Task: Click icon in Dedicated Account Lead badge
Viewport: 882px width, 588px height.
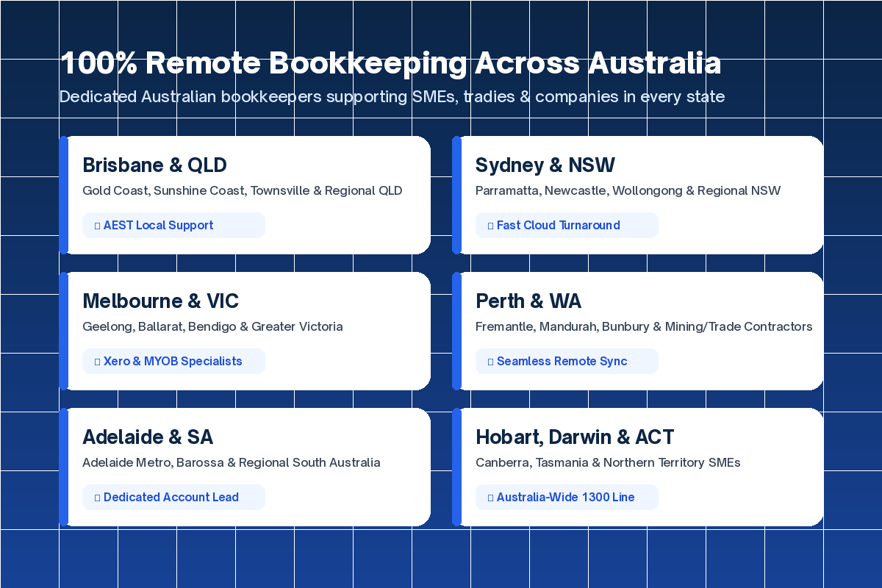Action: [97, 498]
